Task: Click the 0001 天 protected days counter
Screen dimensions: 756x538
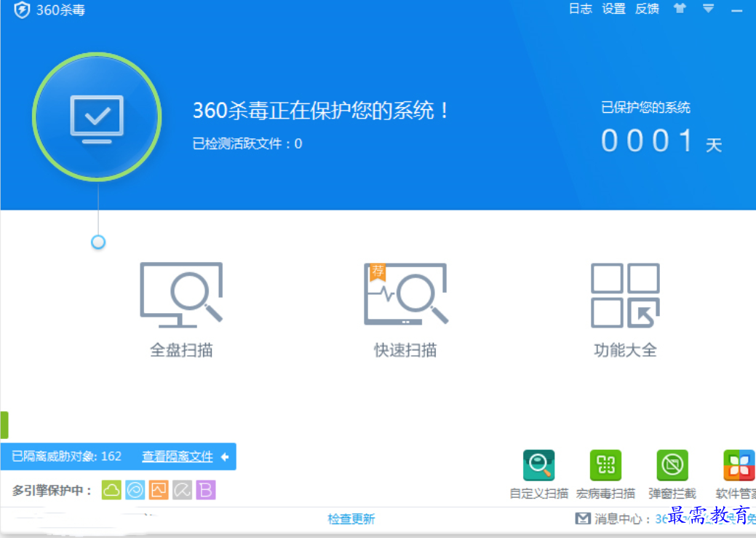Action: (661, 141)
